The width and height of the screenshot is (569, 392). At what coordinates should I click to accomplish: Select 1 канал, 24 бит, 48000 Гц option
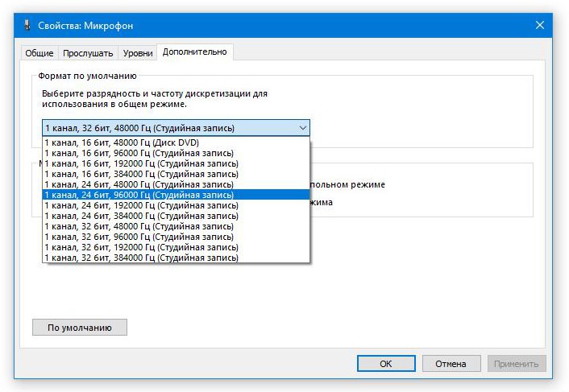point(139,184)
